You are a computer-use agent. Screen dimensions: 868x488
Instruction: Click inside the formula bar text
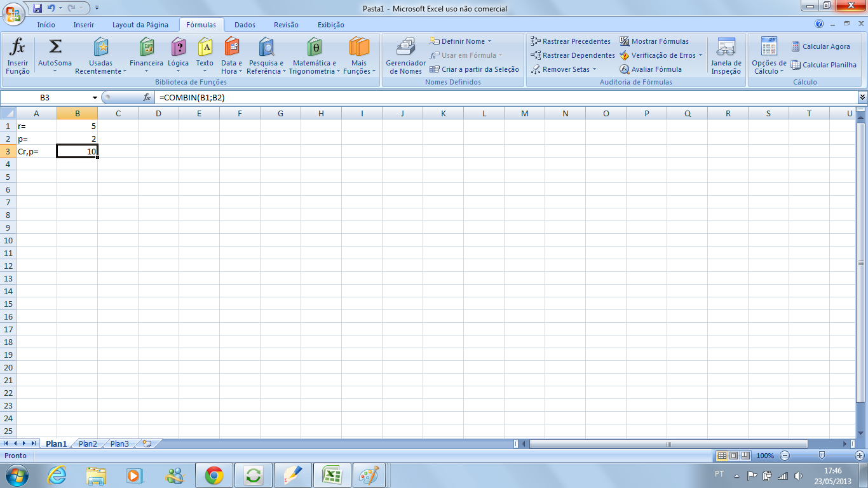click(192, 97)
